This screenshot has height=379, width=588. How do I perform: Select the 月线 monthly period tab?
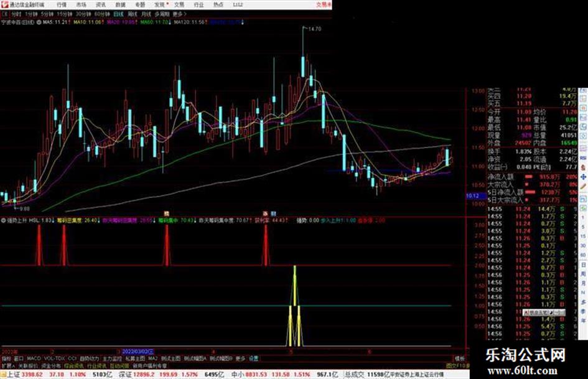pyautogui.click(x=146, y=14)
